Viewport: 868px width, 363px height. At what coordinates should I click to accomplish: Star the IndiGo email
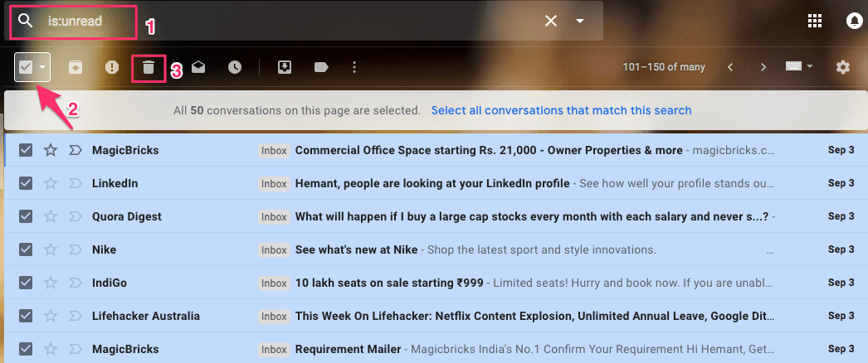click(51, 283)
